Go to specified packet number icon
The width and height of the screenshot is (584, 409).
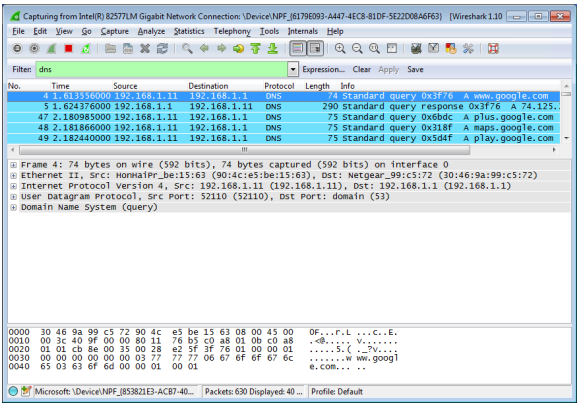pyautogui.click(x=238, y=49)
